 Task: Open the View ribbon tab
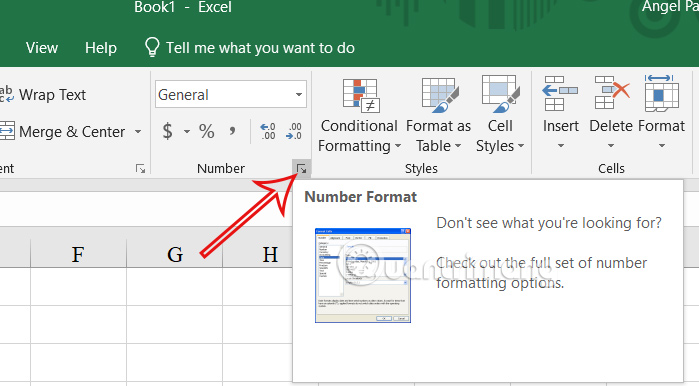[x=42, y=48]
